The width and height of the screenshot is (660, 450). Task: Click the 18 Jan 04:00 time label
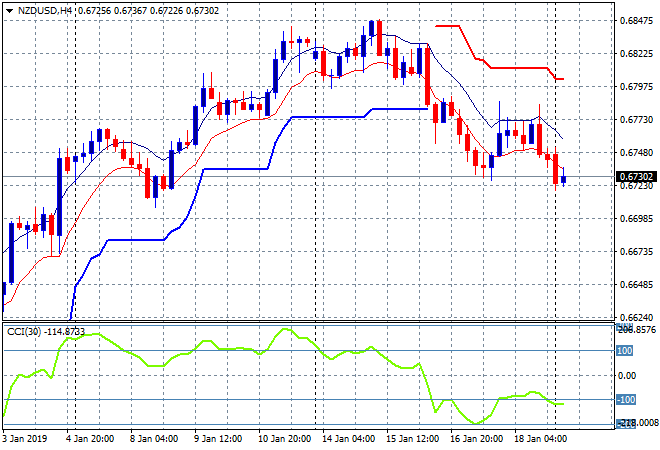pos(540,439)
